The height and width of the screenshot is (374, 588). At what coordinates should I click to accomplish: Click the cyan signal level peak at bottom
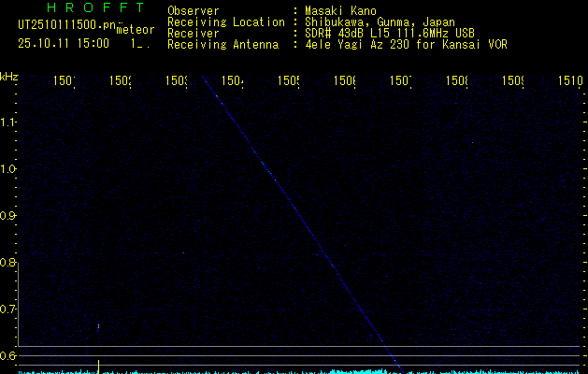coord(358,371)
